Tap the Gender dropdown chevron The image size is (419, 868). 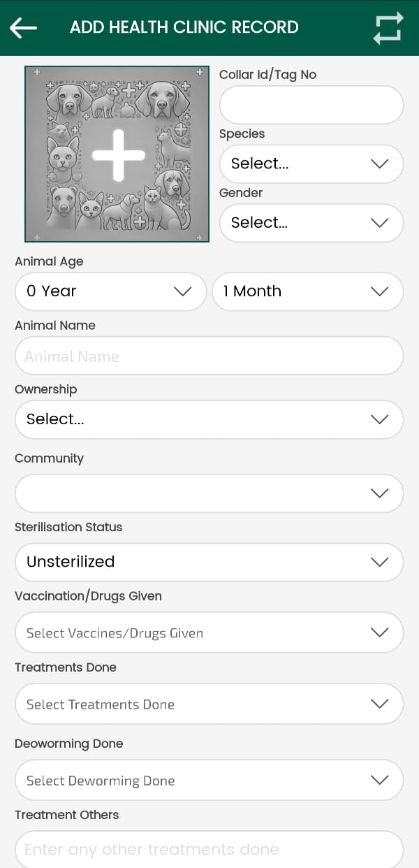pos(379,223)
